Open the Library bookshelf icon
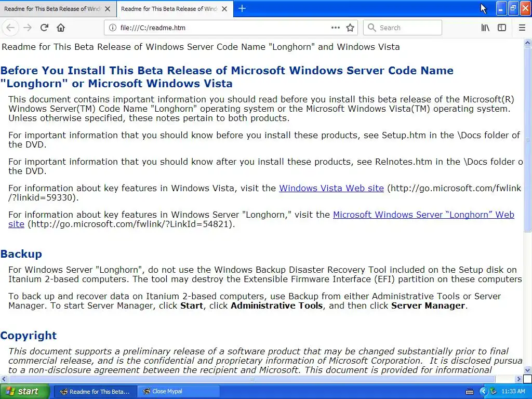The height and width of the screenshot is (399, 532). (485, 28)
